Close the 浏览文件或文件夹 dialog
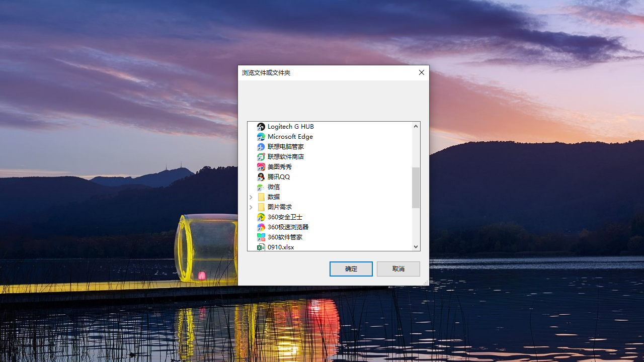Screen dimensions: 644x362 click(421, 72)
